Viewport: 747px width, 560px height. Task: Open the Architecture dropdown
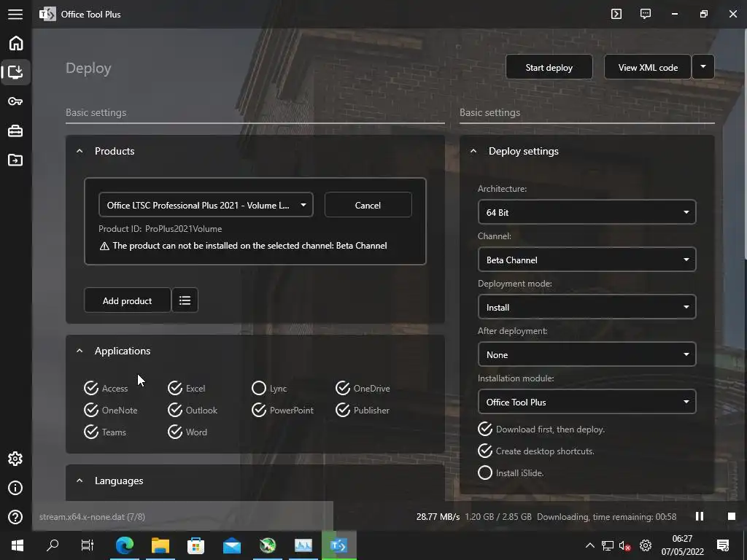(587, 212)
